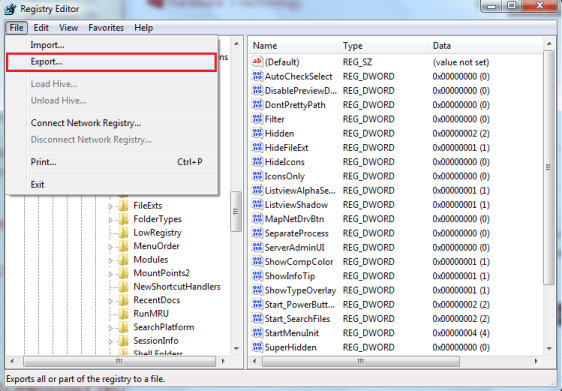Click the MapNetDrvBtn value icon
562x391 pixels.
tap(257, 219)
